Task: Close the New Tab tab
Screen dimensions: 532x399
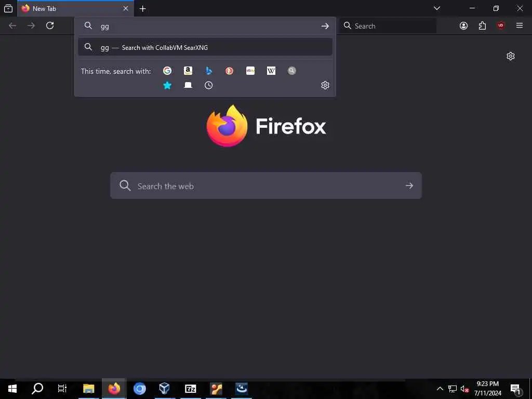Action: click(126, 8)
